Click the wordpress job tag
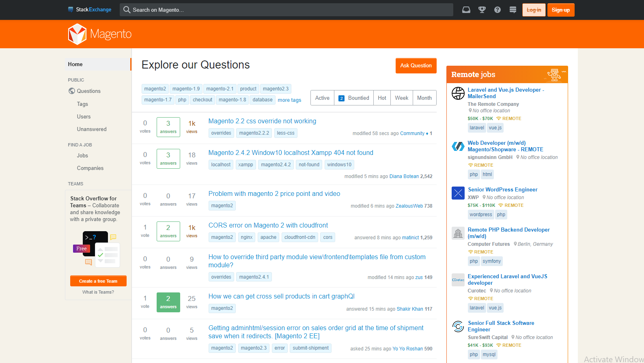Screen dimensions: 644x363 pos(480,215)
